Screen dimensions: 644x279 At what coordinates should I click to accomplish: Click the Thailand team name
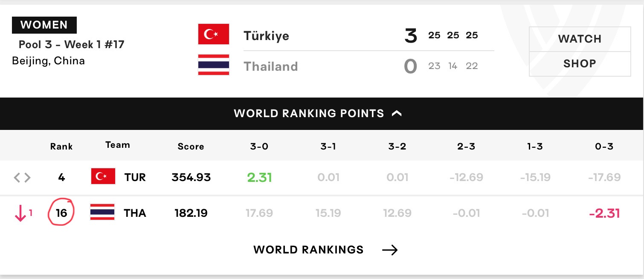270,66
